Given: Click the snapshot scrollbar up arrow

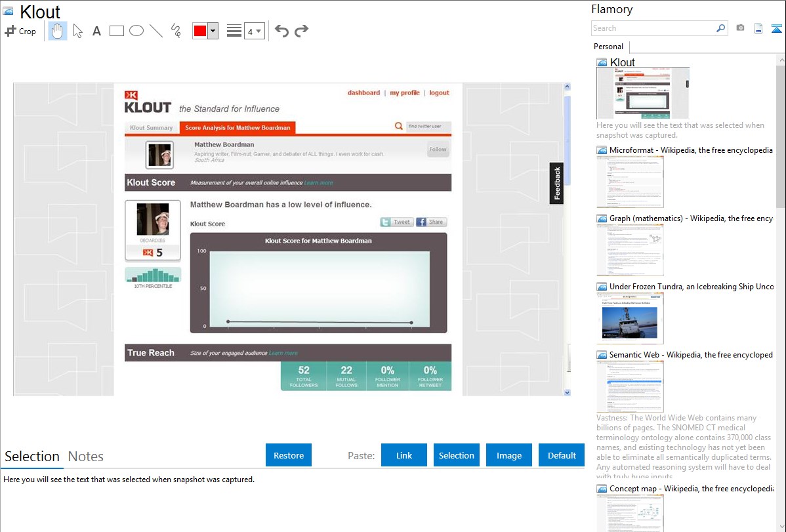Looking at the screenshot, I should 567,87.
